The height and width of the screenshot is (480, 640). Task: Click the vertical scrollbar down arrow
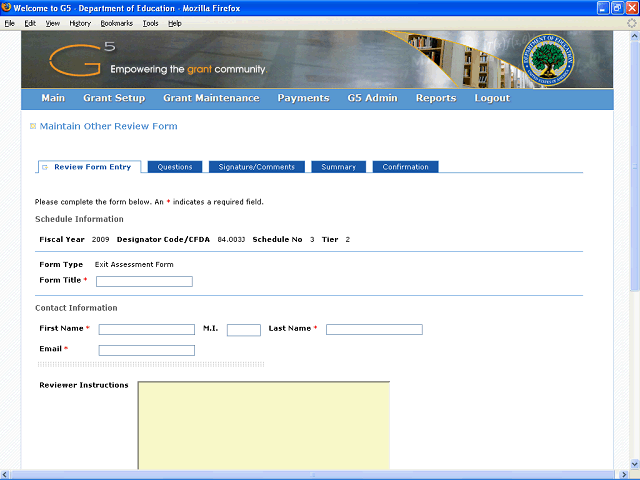(x=635, y=464)
